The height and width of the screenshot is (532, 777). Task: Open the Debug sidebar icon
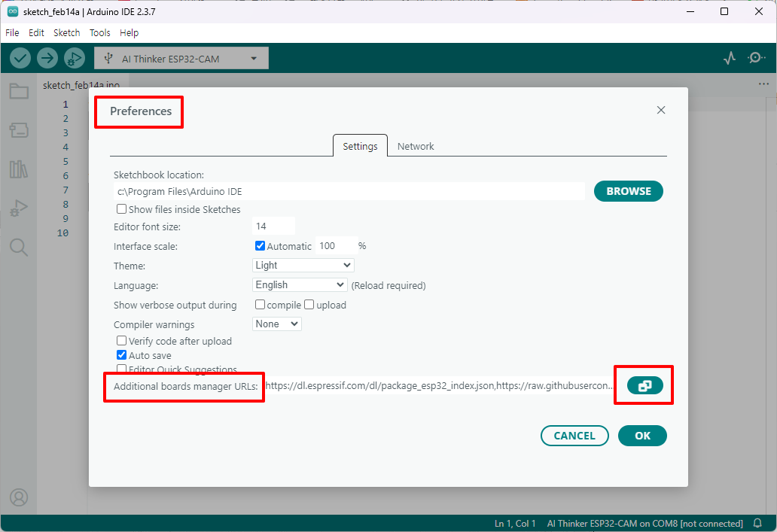tap(19, 208)
